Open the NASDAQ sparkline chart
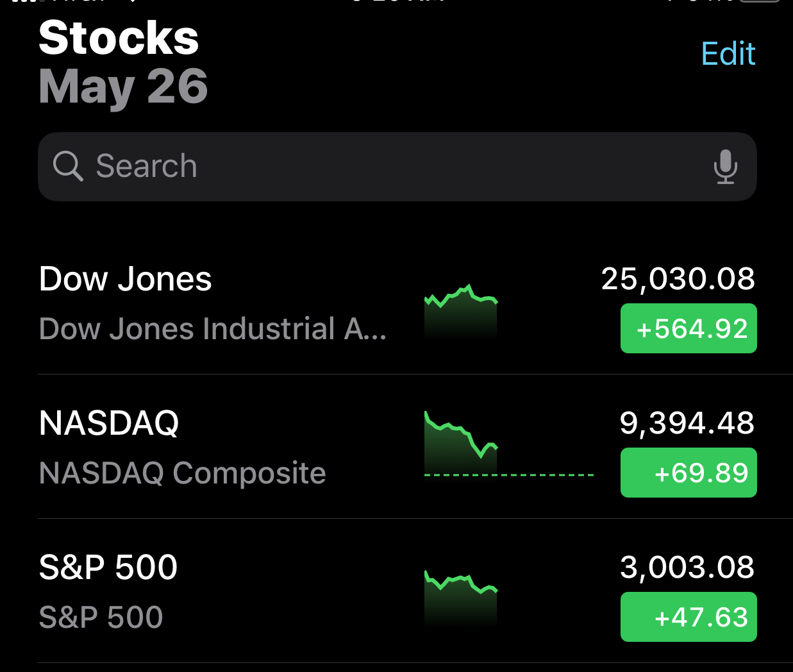The image size is (793, 672). click(x=461, y=444)
